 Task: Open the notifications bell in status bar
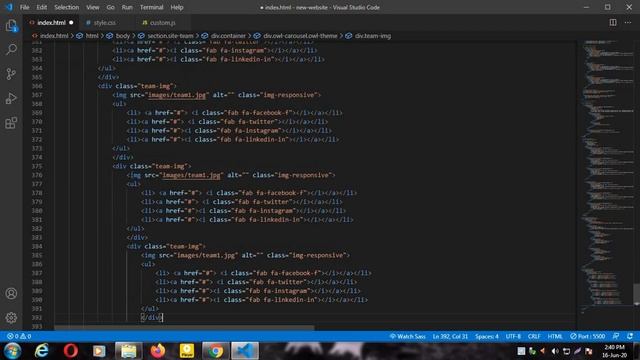coord(630,336)
